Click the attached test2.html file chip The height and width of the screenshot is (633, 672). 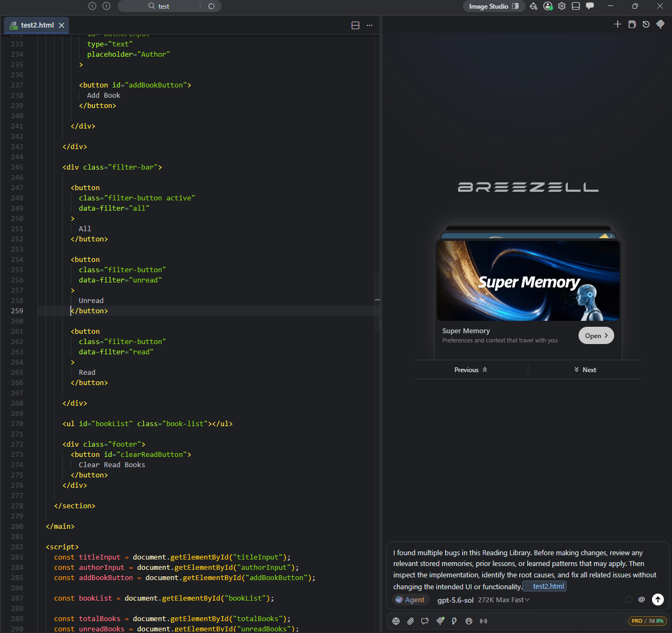[545, 587]
